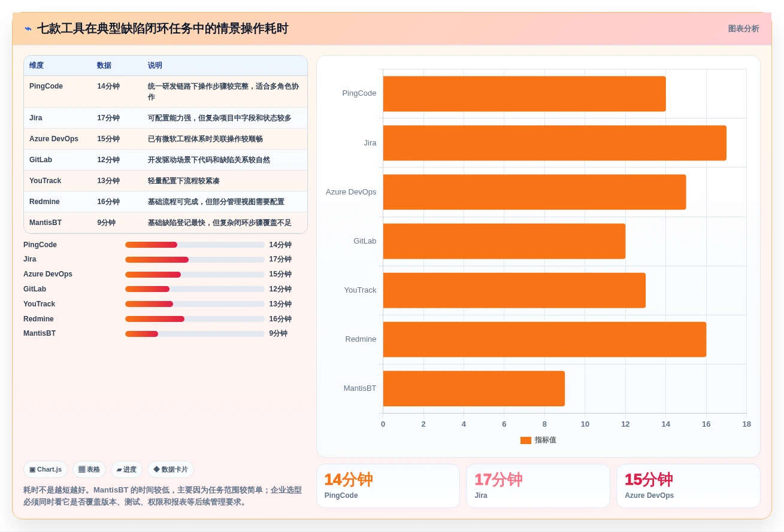The width and height of the screenshot is (784, 532).
Task: Click the MantisBT bar in the chart
Action: [474, 388]
